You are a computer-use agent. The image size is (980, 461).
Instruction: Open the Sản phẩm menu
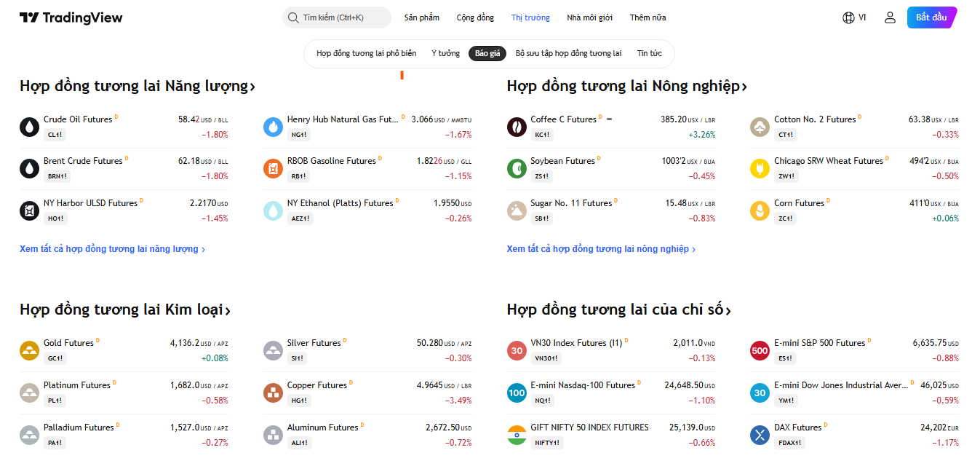(x=422, y=17)
